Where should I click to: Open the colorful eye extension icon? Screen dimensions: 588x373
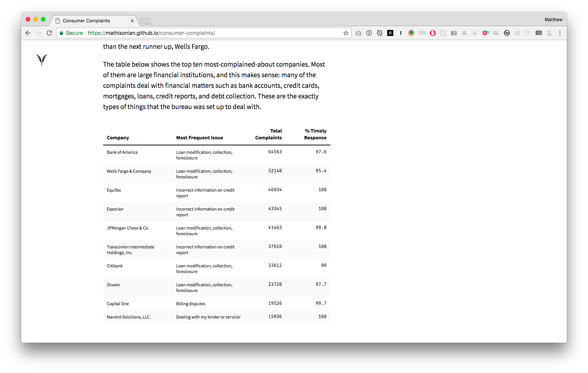411,33
